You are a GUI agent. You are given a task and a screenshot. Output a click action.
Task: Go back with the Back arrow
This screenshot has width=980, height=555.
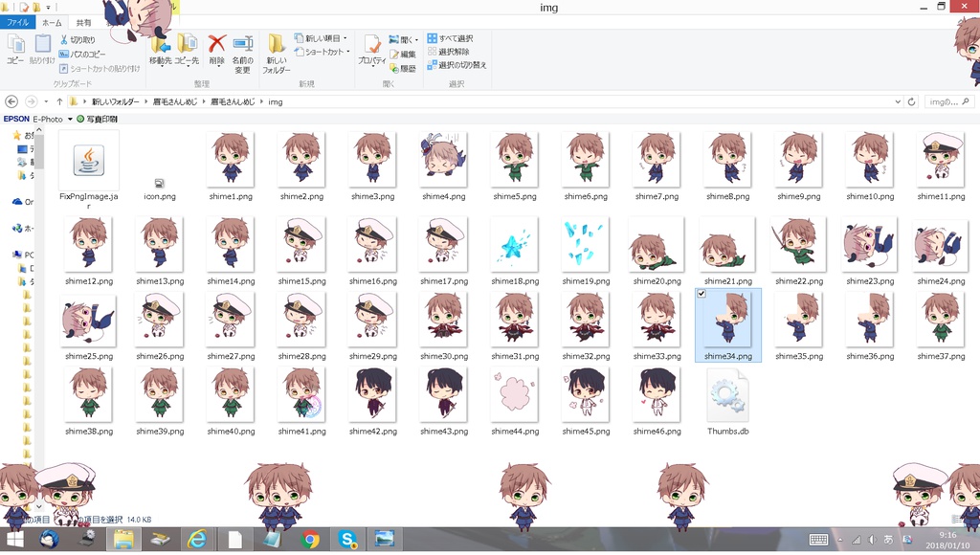(11, 101)
